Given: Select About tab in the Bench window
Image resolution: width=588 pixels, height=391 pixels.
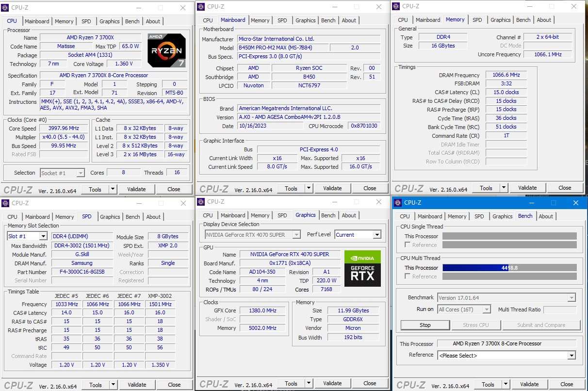Looking at the screenshot, I should 546,216.
